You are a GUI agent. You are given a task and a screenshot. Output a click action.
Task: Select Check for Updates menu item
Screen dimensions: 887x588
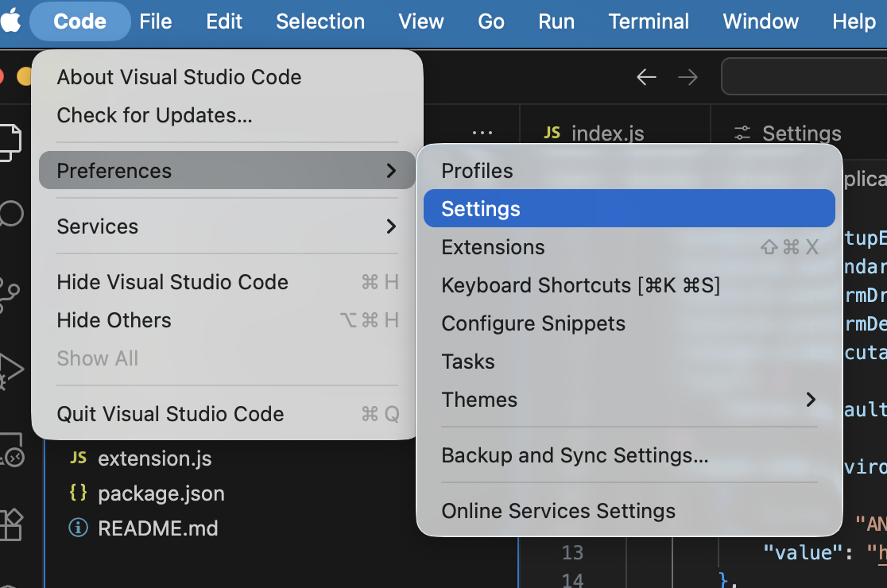[155, 115]
